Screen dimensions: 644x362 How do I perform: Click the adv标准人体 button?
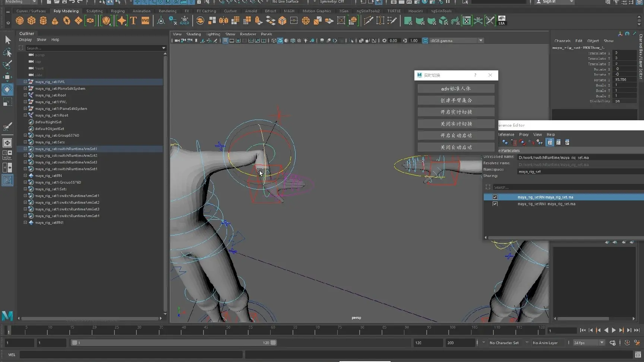[x=455, y=88]
